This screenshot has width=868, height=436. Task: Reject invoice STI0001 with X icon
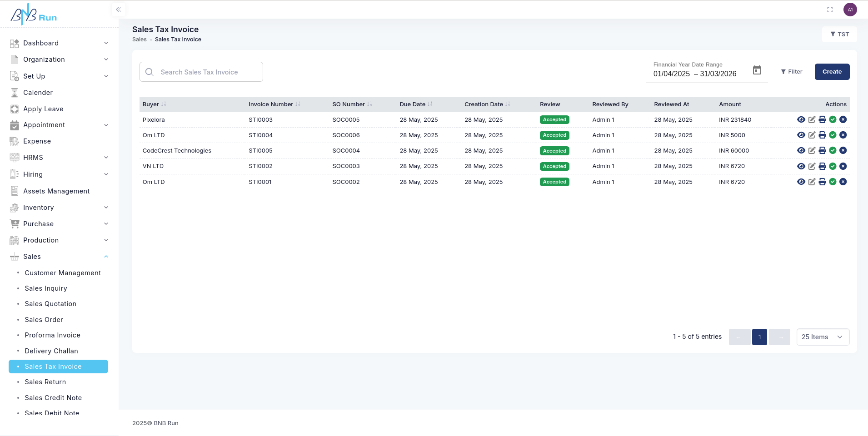pos(843,182)
